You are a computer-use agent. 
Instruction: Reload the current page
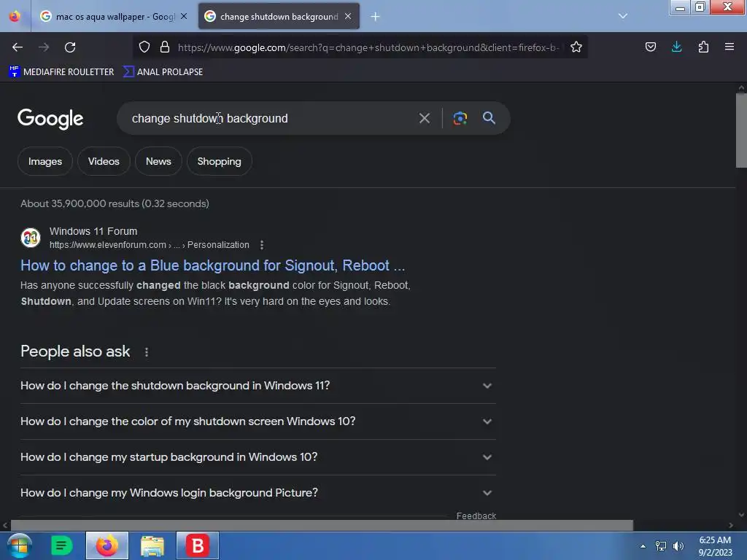click(70, 47)
